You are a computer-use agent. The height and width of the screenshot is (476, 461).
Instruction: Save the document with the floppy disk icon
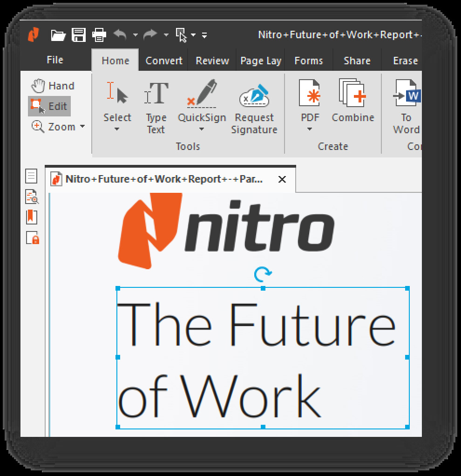pyautogui.click(x=79, y=34)
